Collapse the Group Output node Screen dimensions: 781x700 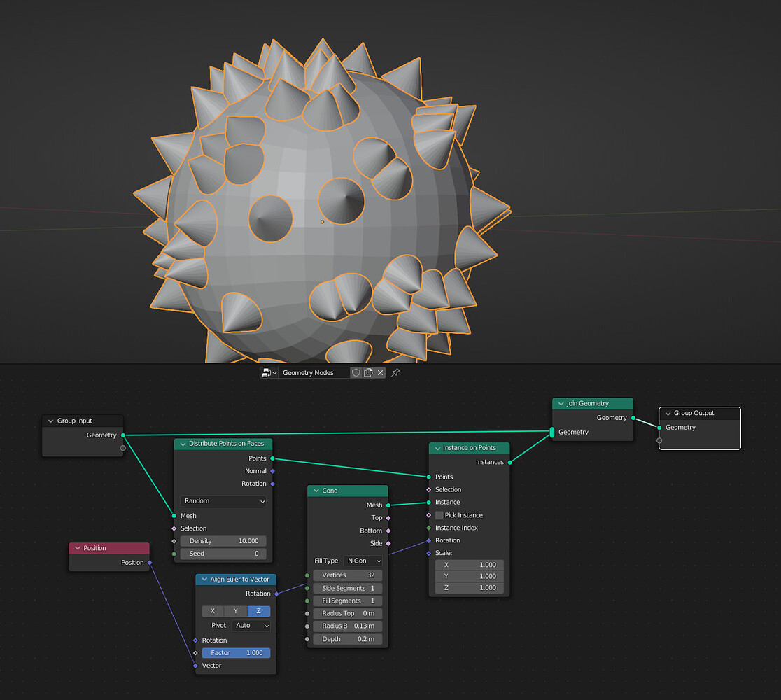(668, 413)
